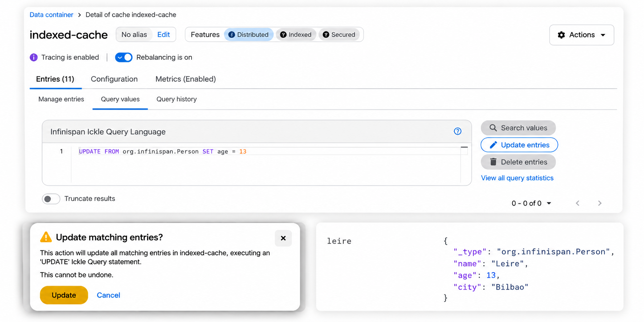Close the Update matching entries dialog
644x322 pixels.
click(x=283, y=238)
